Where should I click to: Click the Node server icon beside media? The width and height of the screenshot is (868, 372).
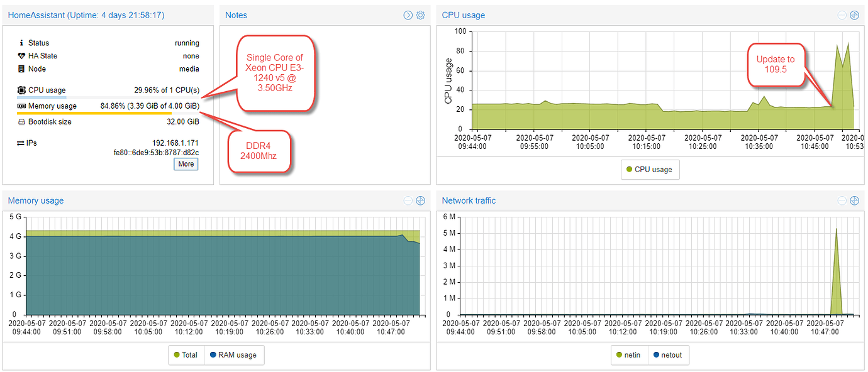tap(22, 68)
